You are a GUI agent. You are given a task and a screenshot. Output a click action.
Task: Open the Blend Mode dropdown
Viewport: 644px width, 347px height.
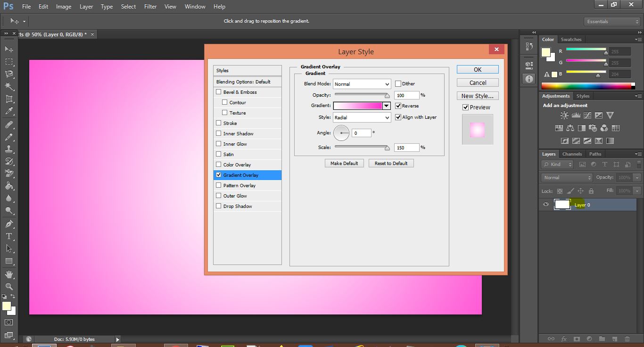362,84
